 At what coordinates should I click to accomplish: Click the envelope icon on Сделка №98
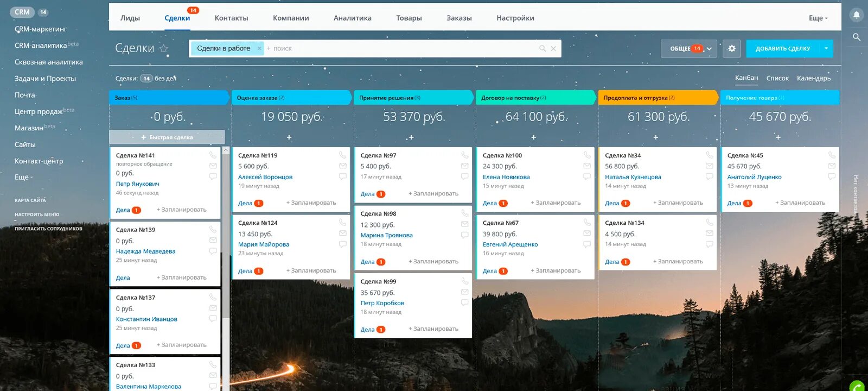465,224
